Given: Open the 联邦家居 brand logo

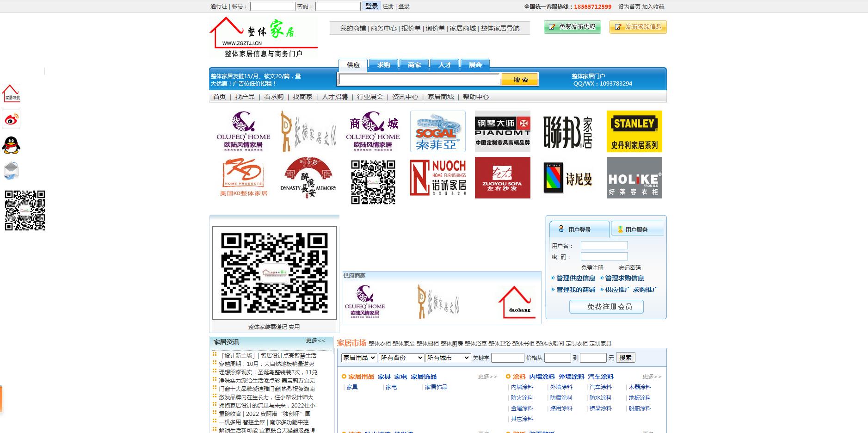Looking at the screenshot, I should point(568,131).
